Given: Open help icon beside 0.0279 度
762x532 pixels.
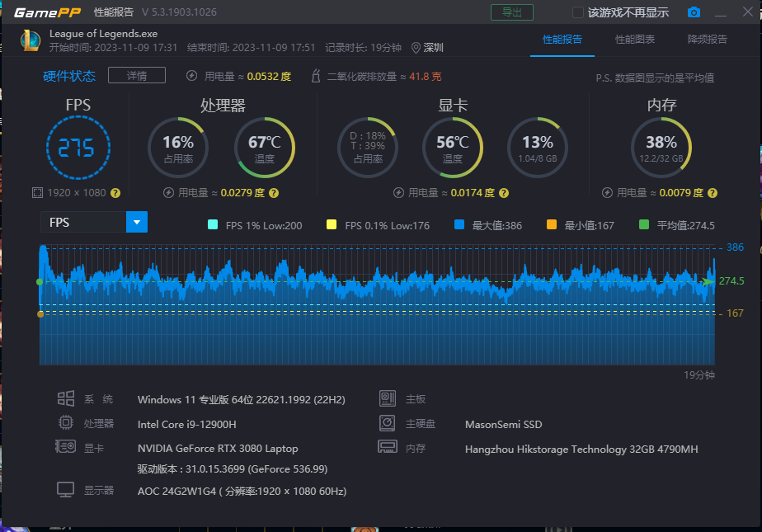Looking at the screenshot, I should point(274,193).
